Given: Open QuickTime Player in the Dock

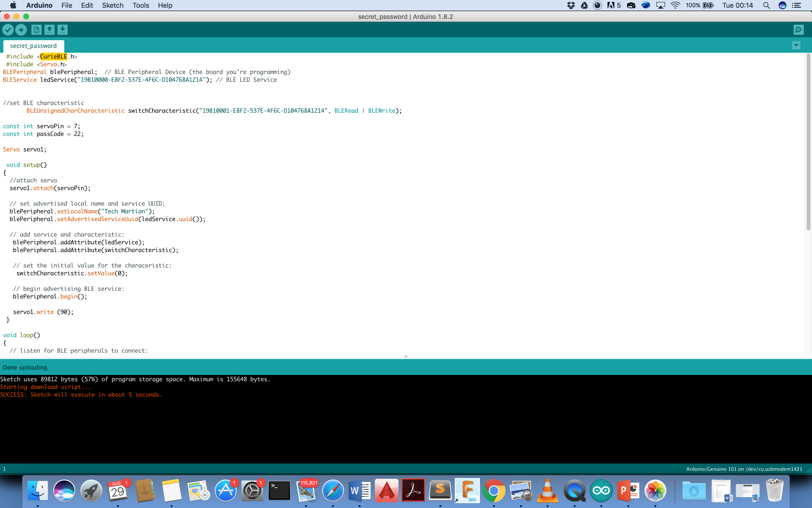Looking at the screenshot, I should point(574,491).
